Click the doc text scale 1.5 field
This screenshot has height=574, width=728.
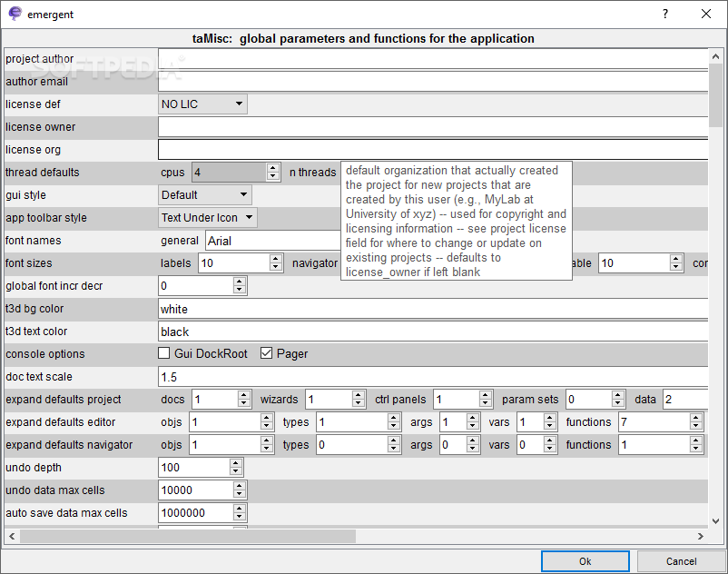point(433,377)
